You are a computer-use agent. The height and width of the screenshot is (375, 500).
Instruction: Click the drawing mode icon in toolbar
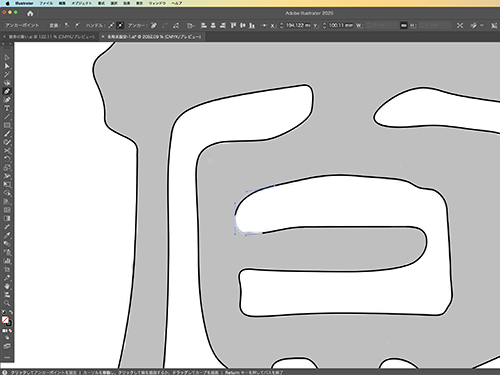(7, 338)
